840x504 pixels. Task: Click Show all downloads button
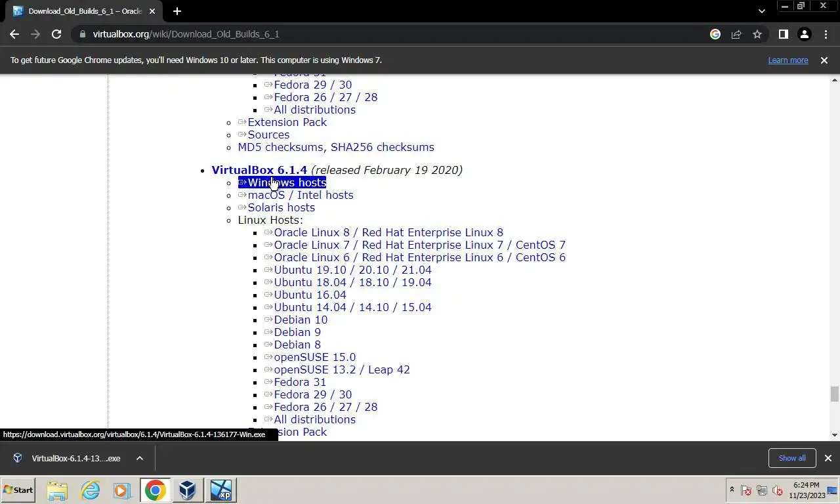point(792,458)
